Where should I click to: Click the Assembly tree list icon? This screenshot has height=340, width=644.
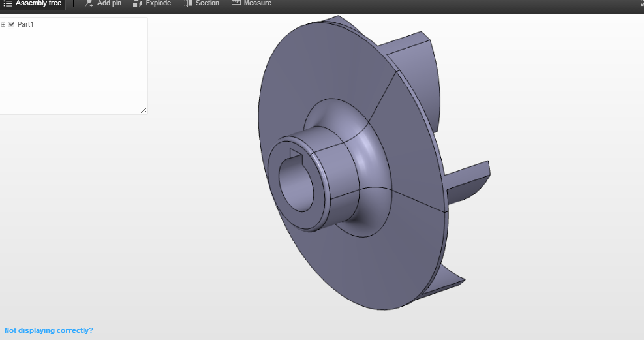pos(7,3)
